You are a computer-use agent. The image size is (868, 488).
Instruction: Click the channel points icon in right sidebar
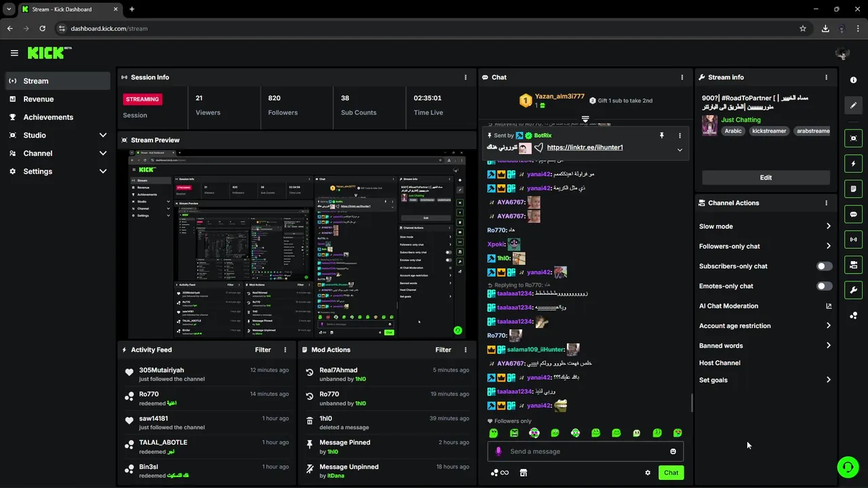[x=853, y=315]
